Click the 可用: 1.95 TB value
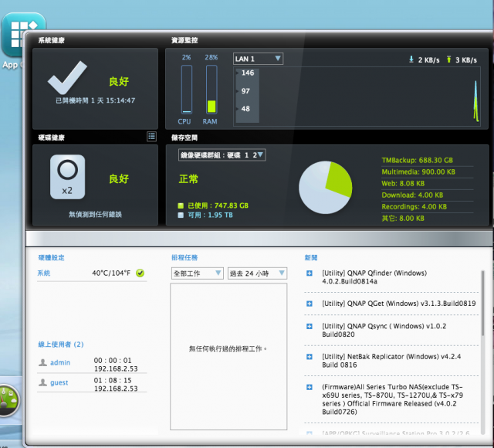The image size is (494, 448). pos(210,215)
